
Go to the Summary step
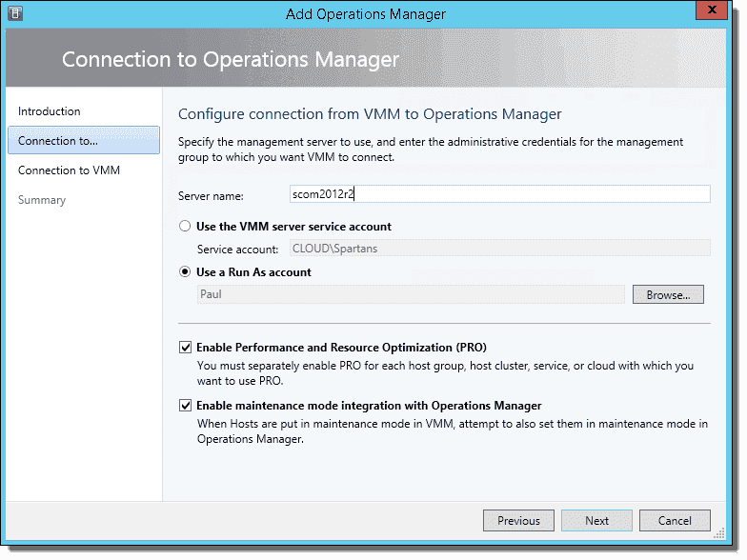tap(42, 200)
